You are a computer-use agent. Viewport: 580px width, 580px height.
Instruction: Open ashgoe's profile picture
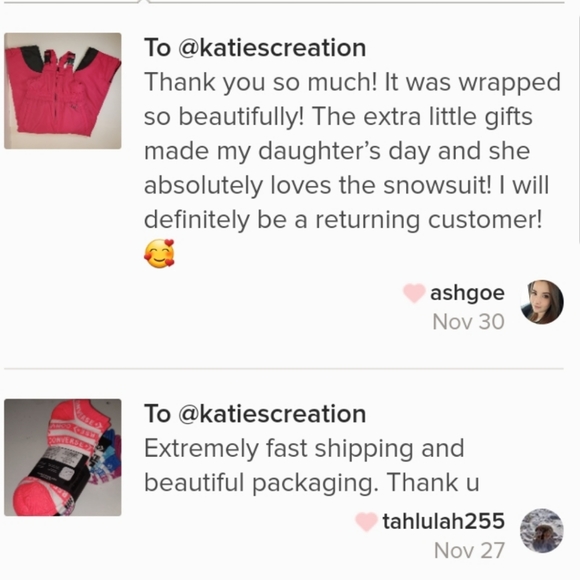(x=542, y=302)
